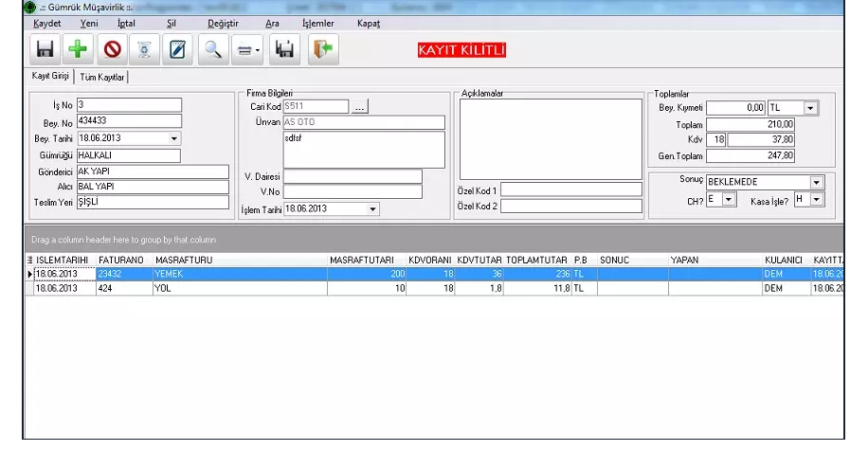This screenshot has height=451, width=868.
Task: Switch to the Tüm Kayıtlar tab
Action: [x=103, y=77]
